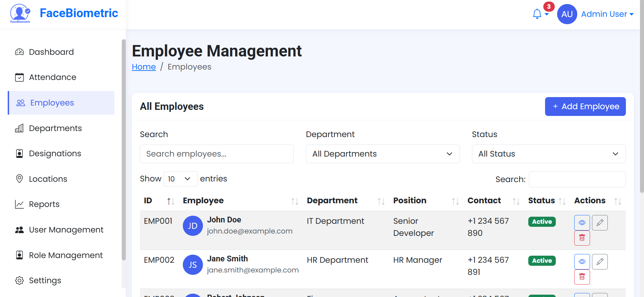This screenshot has width=644, height=297.
Task: Click the Attendance calendar icon
Action: click(19, 77)
